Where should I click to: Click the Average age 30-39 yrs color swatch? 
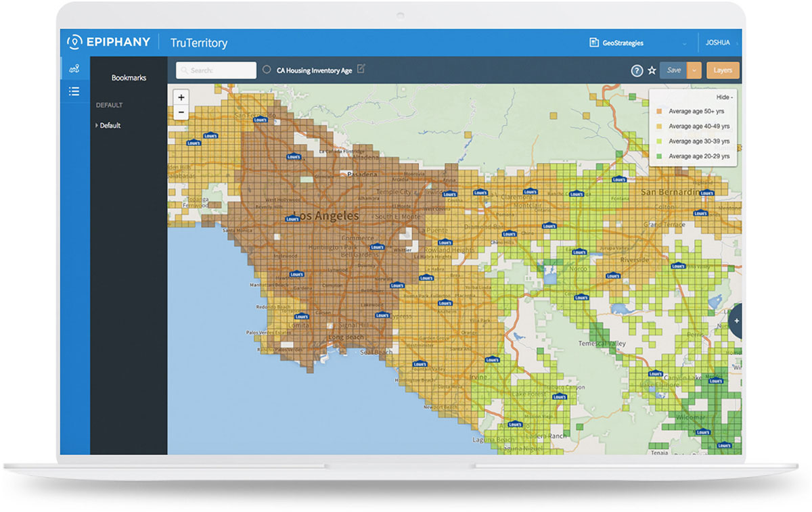coord(658,141)
